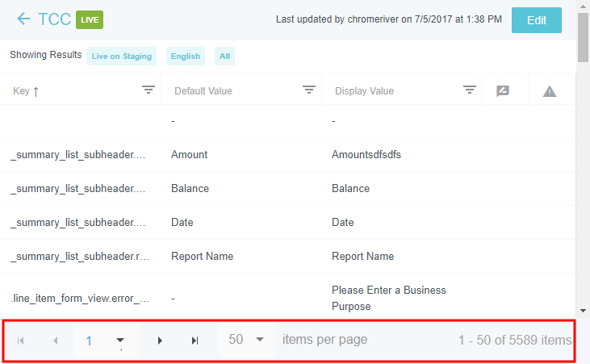
Task: Go to the previous page
Action: [x=55, y=341]
